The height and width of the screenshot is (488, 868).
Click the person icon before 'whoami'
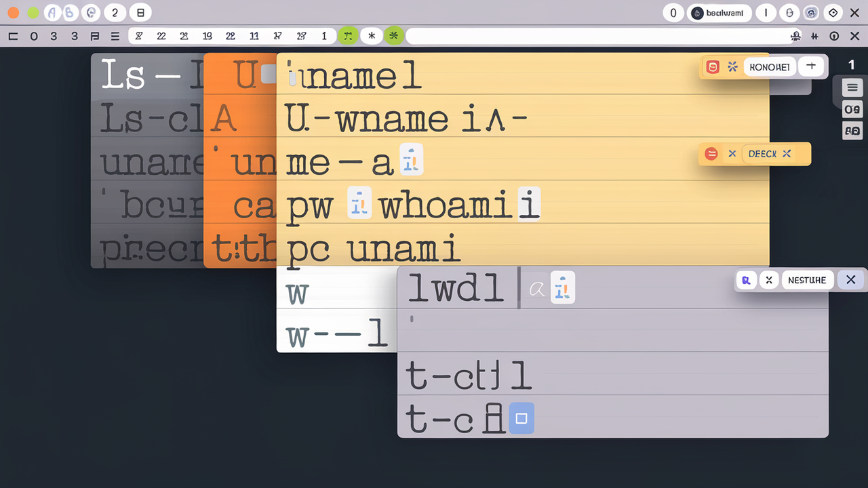[360, 203]
